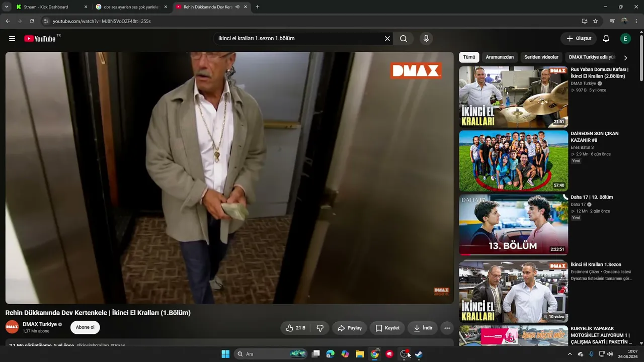The width and height of the screenshot is (644, 362).
Task: Install or cast icon in address bar
Action: tap(584, 21)
